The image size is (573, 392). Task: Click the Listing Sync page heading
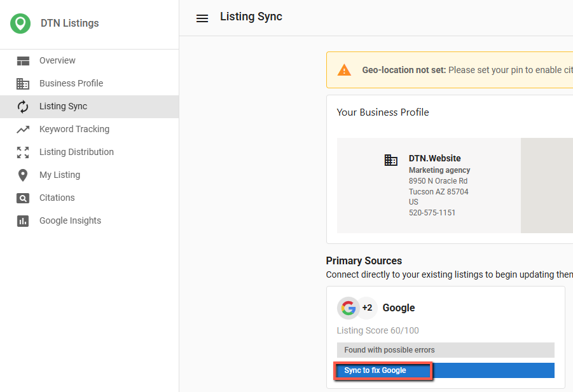[251, 17]
